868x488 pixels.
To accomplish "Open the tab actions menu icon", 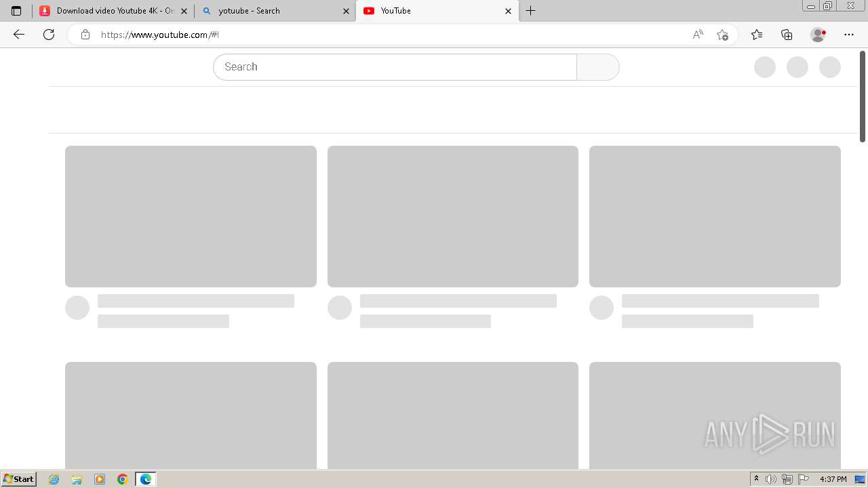I will coord(16,11).
